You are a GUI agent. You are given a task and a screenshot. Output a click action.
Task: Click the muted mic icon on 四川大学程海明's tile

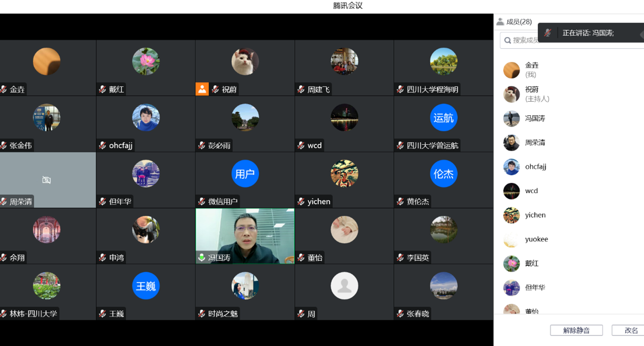[400, 89]
